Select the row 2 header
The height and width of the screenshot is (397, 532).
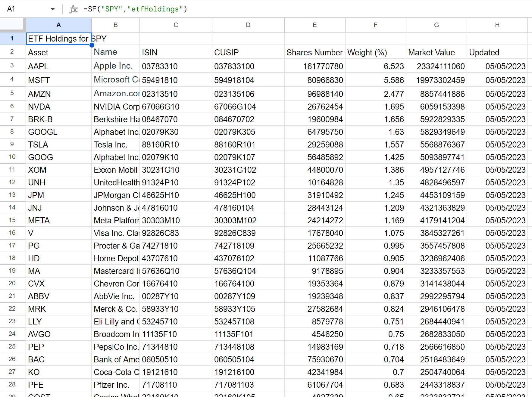coord(13,52)
